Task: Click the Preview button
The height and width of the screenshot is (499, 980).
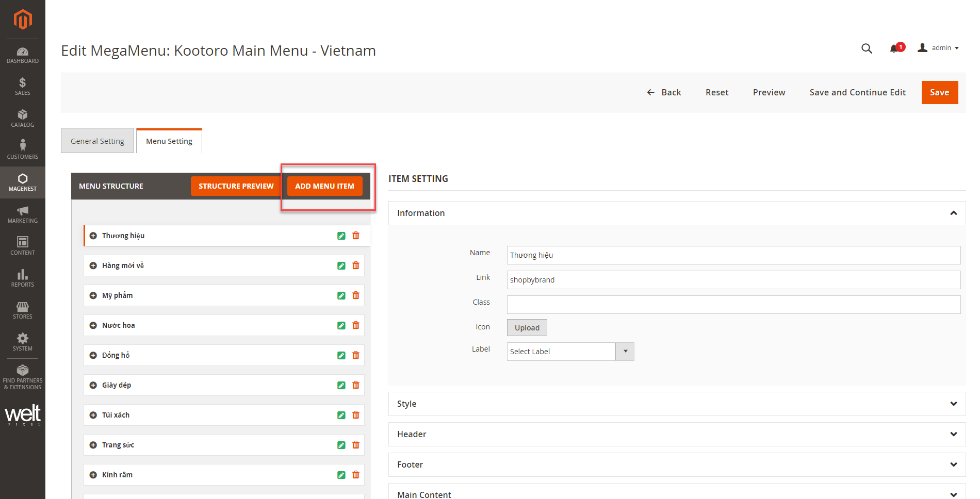Action: point(769,92)
